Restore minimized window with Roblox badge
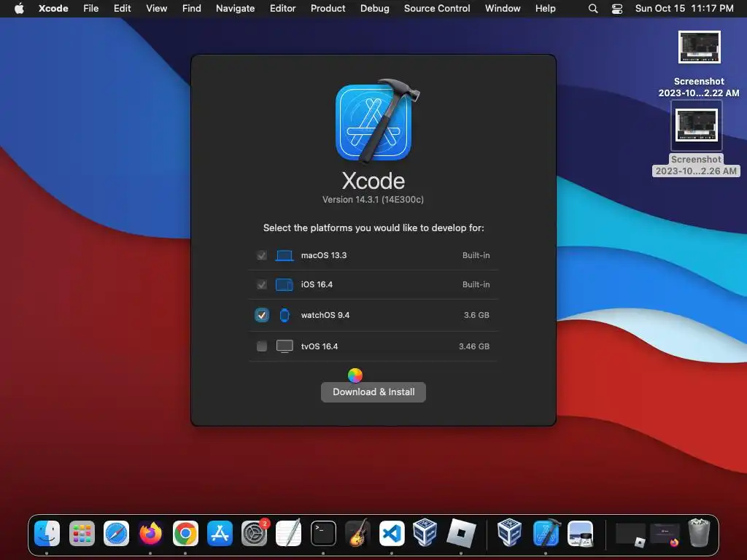 click(x=631, y=535)
